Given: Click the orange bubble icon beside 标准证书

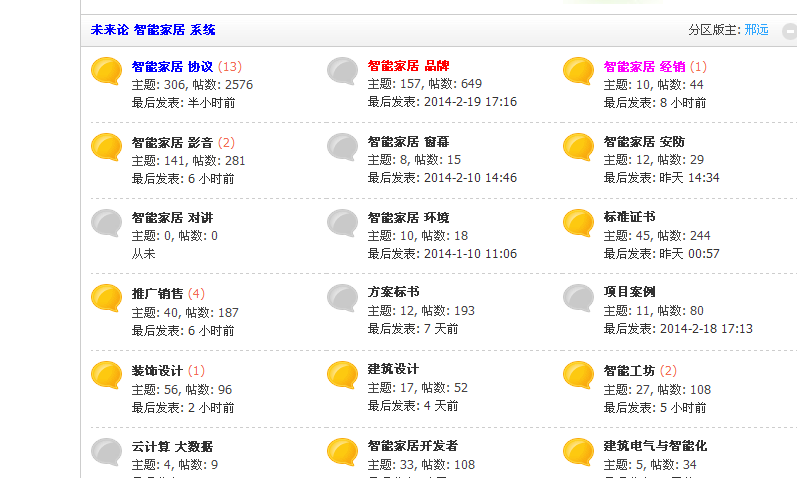Looking at the screenshot, I should [x=579, y=222].
